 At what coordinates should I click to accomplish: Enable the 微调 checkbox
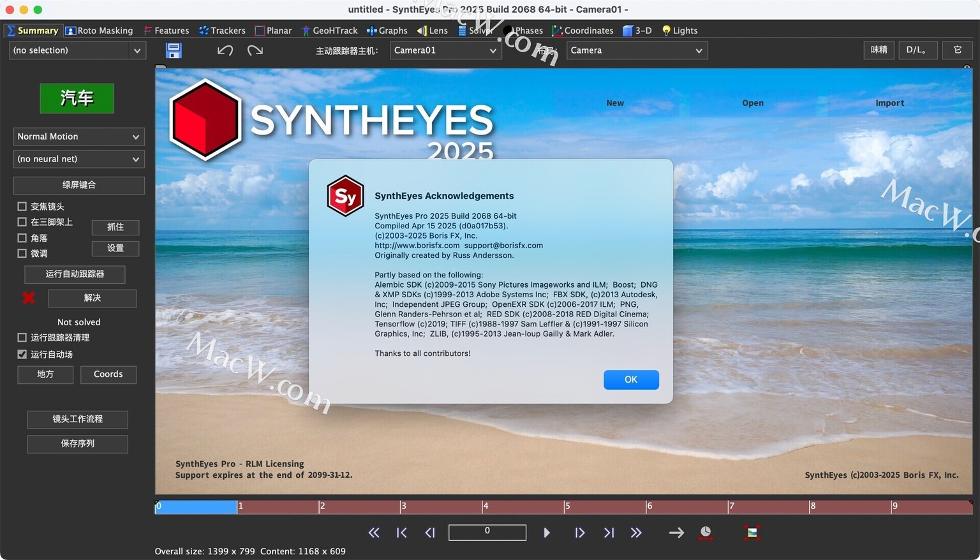pyautogui.click(x=22, y=253)
